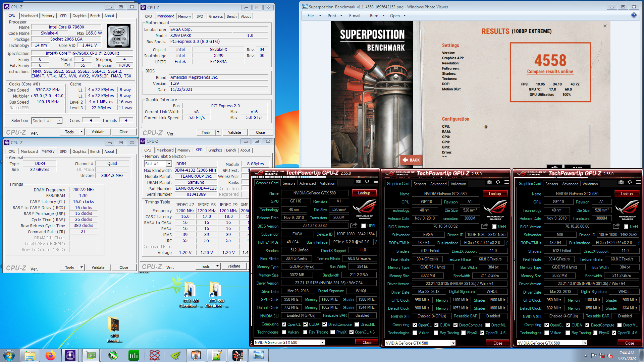Click the GPU-Z graphics card icon on the taskbar
This screenshot has height=362, width=644.
point(91,355)
